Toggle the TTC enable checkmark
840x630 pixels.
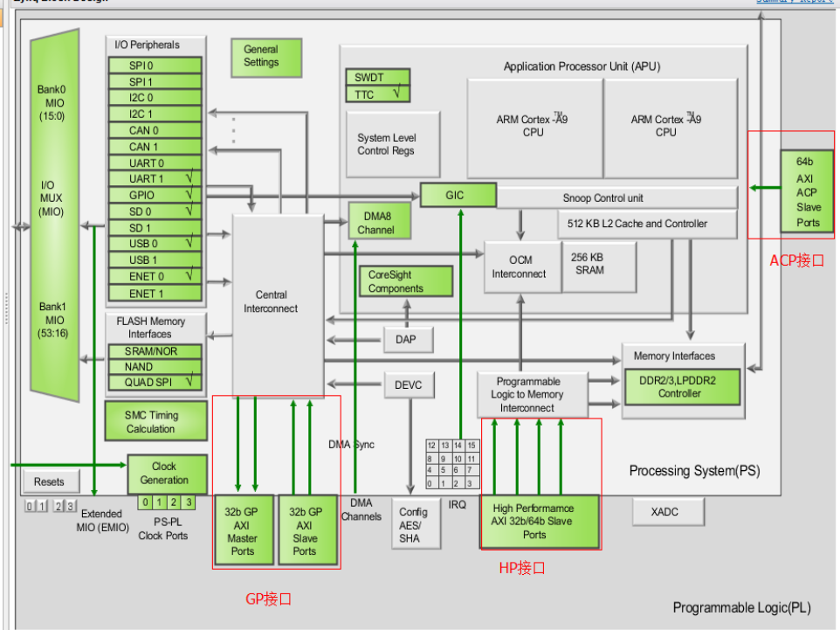click(x=397, y=90)
